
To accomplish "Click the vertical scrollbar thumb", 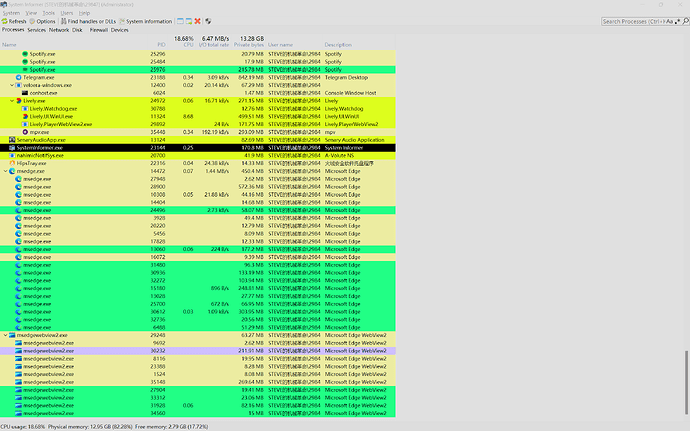I will click(686, 381).
